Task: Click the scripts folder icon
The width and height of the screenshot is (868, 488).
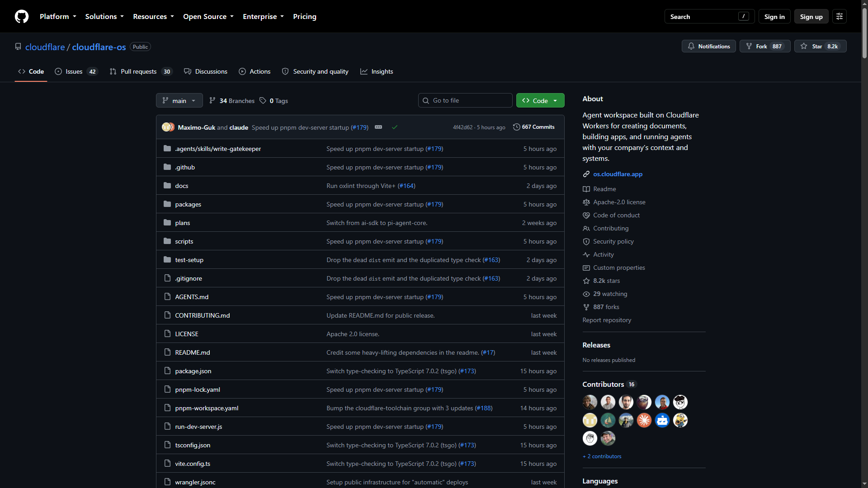Action: (167, 241)
